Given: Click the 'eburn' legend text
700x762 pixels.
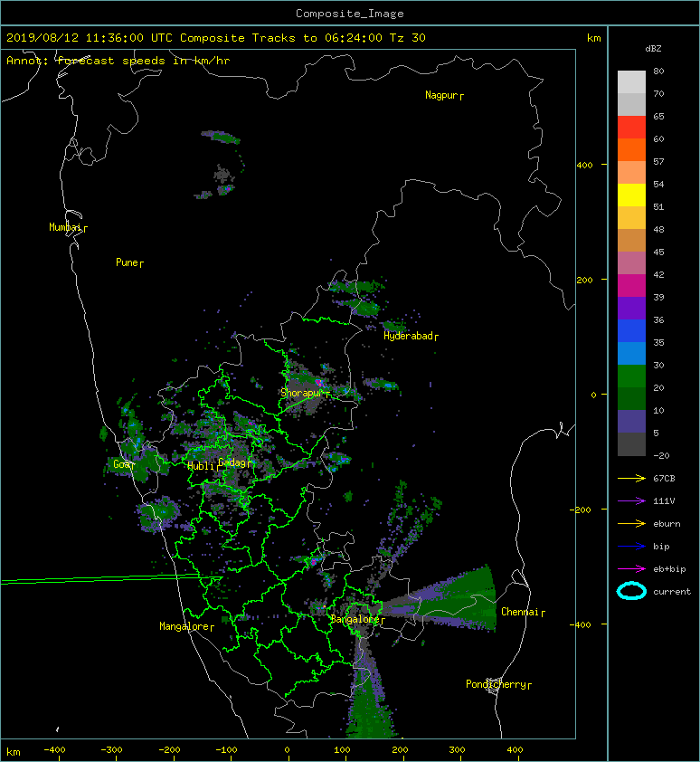Looking at the screenshot, I should click(x=667, y=524).
